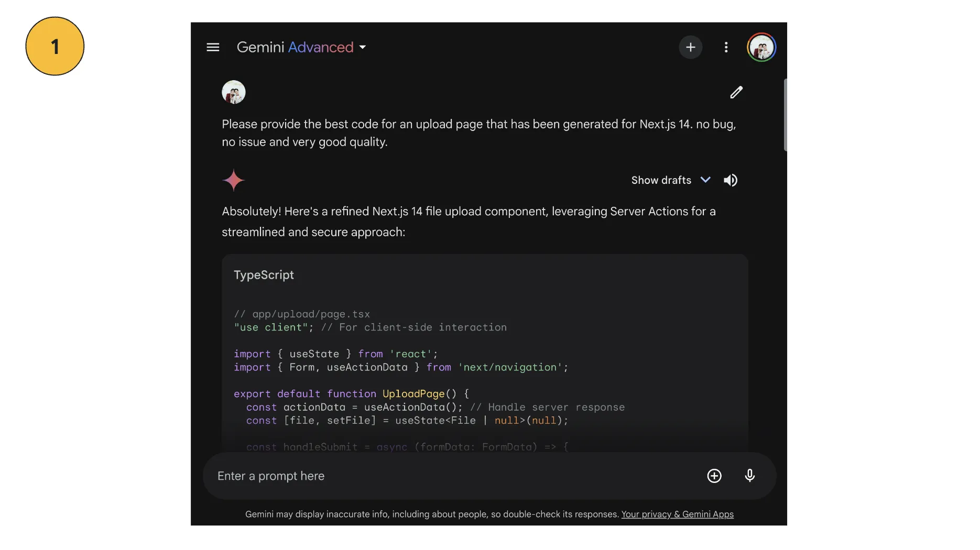Open the three-dot more options menu
Image resolution: width=980 pixels, height=550 pixels.
pyautogui.click(x=726, y=47)
